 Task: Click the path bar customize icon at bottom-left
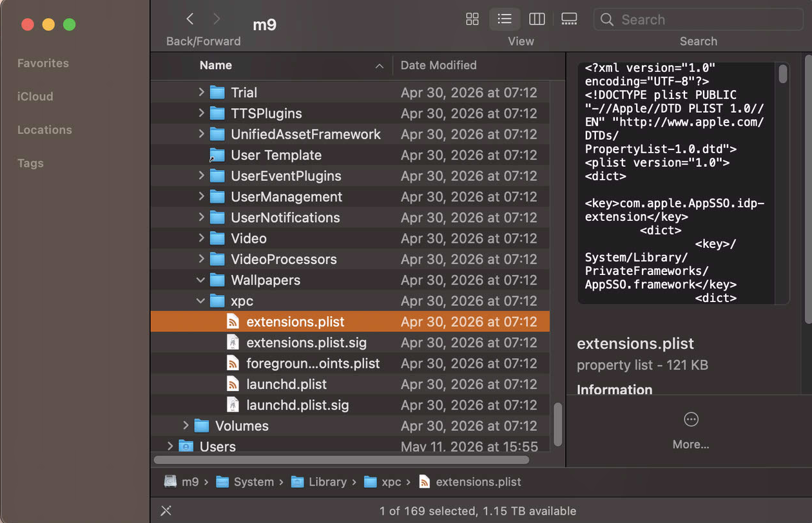tap(166, 511)
